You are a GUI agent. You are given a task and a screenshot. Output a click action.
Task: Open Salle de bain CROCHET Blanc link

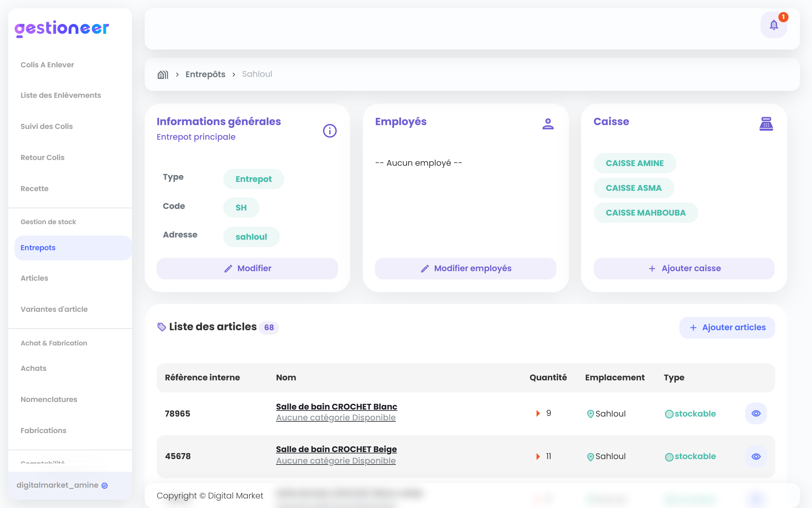[337, 406]
